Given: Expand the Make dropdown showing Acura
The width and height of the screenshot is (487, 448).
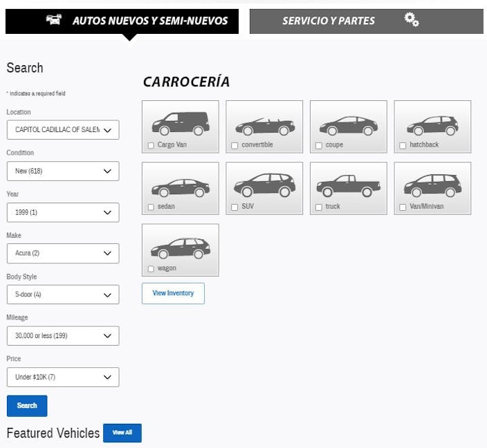Looking at the screenshot, I should point(63,254).
